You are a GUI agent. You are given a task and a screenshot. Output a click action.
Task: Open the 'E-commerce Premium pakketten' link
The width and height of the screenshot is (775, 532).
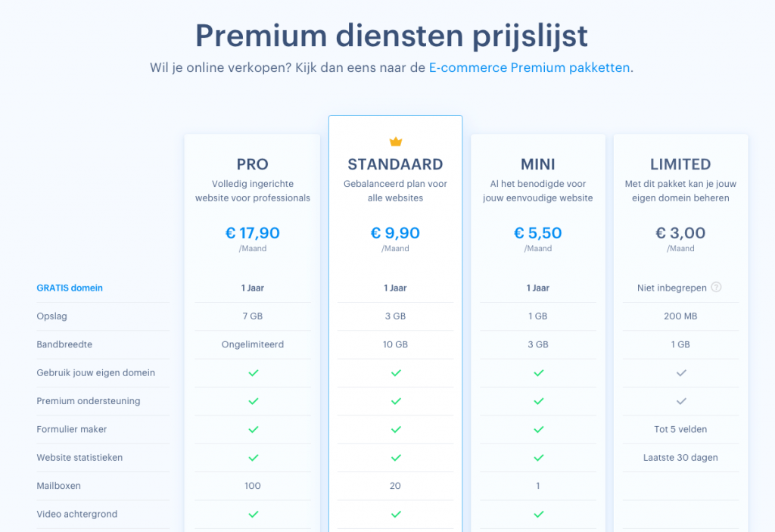point(529,67)
